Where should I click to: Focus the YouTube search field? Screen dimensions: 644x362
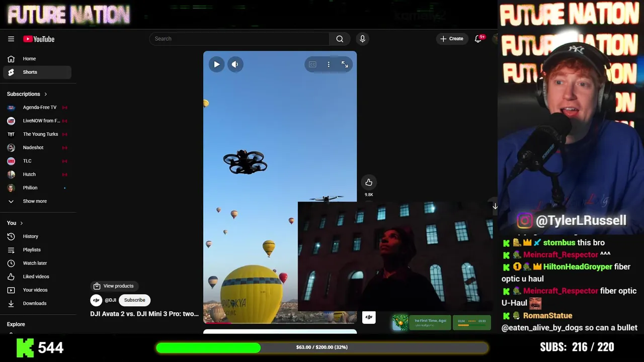tap(239, 39)
